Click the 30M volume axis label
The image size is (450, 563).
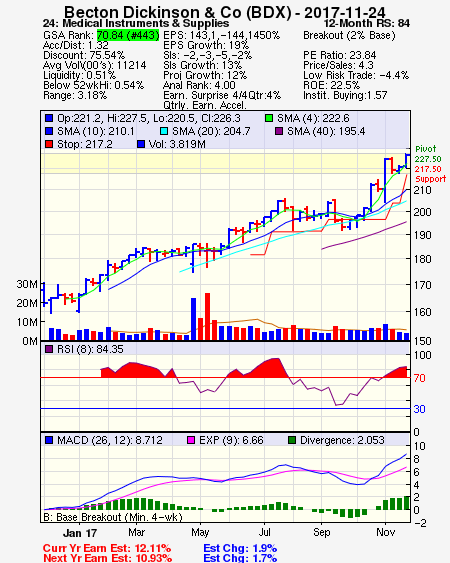[27, 284]
